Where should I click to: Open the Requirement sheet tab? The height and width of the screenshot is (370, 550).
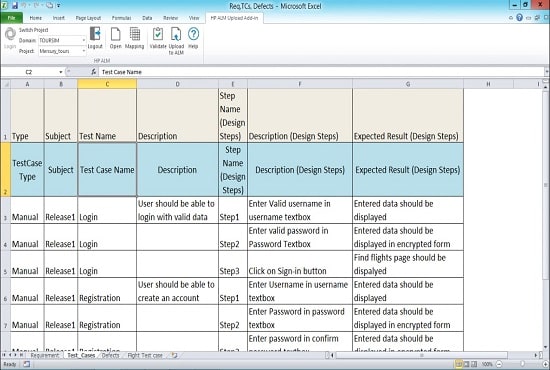pyautogui.click(x=45, y=355)
